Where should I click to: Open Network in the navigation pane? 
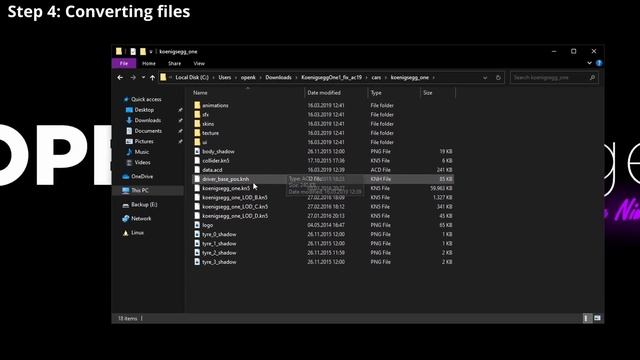tap(141, 218)
